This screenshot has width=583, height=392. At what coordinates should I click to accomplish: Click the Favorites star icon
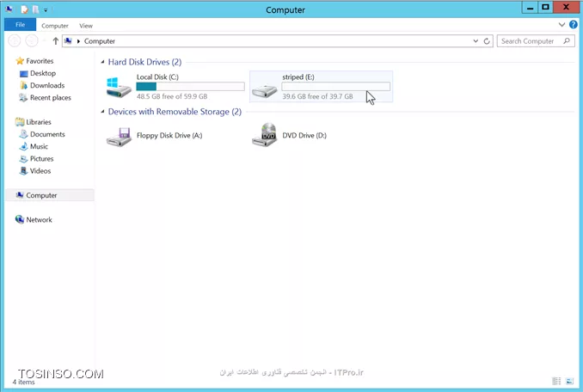20,61
